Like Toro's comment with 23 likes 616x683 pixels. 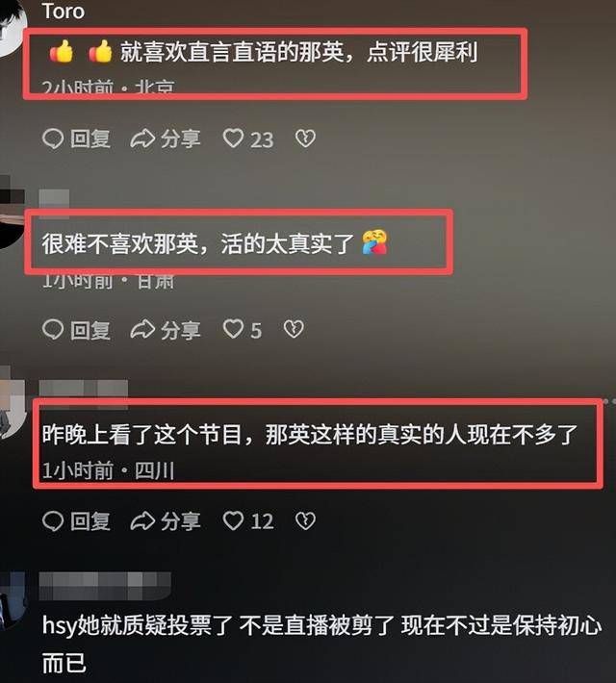(248, 139)
